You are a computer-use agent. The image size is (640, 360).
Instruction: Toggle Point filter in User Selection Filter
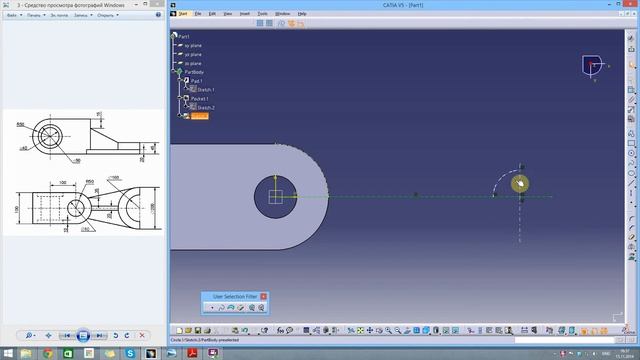point(211,308)
